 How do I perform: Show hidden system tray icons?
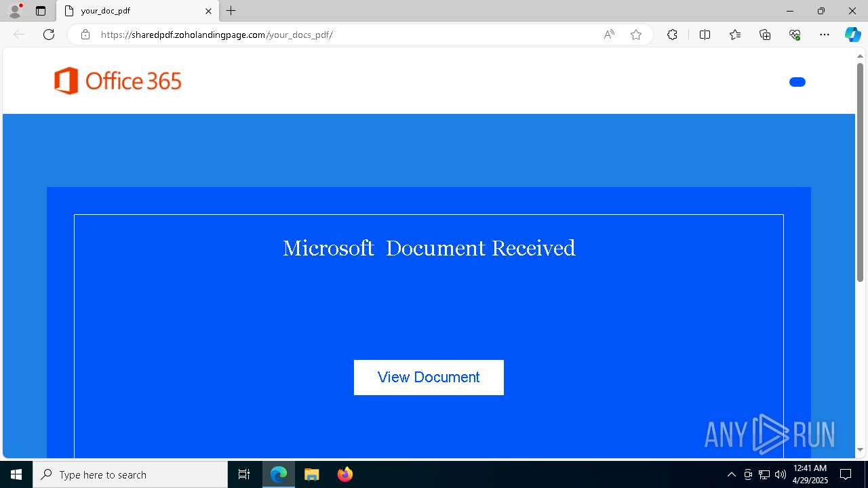[731, 474]
